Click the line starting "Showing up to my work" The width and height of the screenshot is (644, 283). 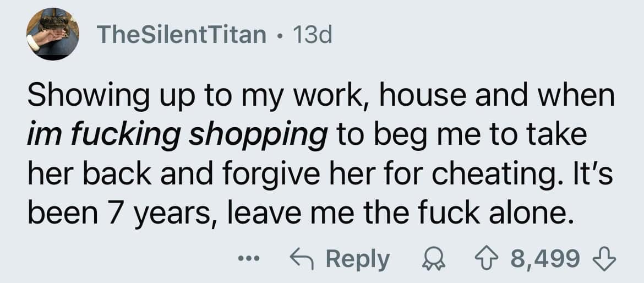pos(320,97)
